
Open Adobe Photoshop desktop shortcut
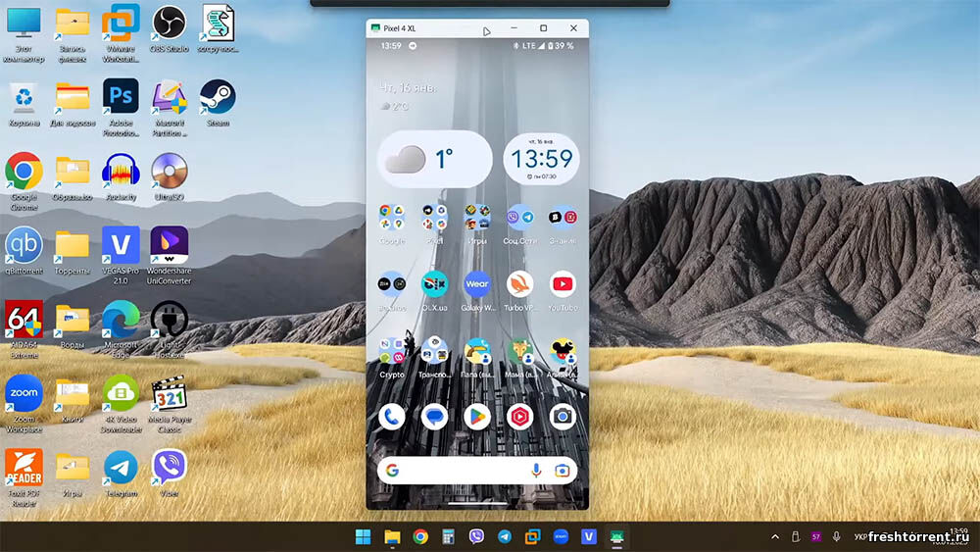[122, 96]
